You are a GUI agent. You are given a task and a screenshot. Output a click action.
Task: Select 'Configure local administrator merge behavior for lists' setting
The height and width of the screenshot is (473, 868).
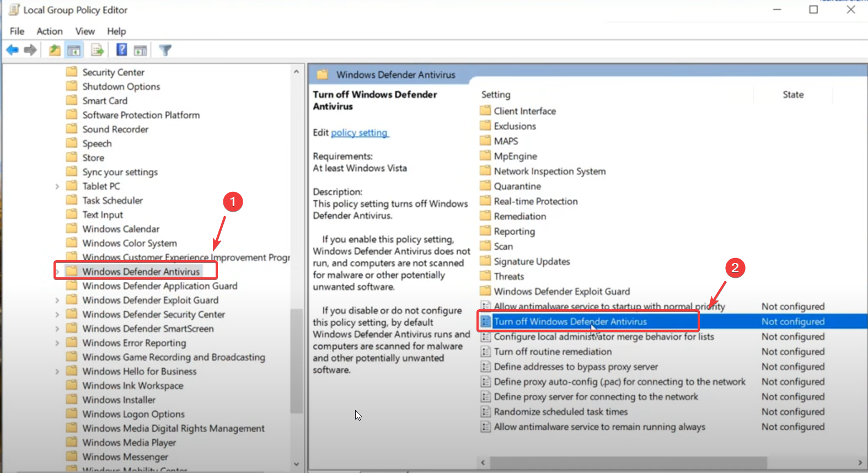coord(604,336)
